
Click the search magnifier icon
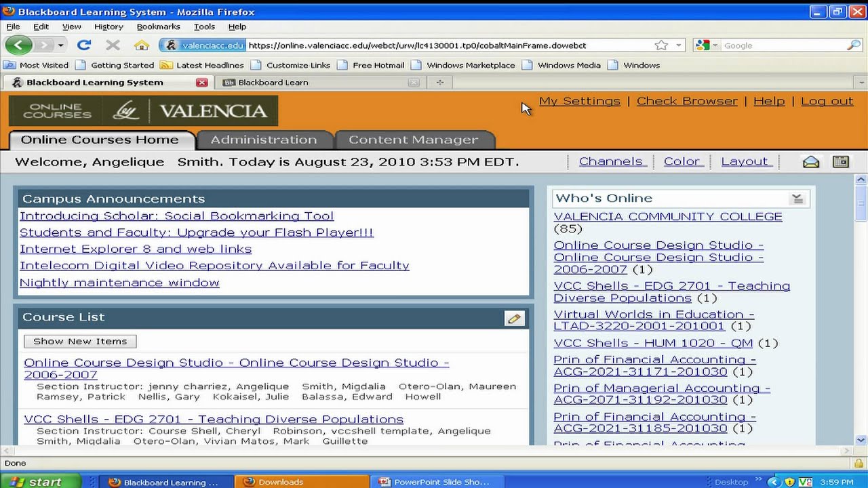point(854,45)
